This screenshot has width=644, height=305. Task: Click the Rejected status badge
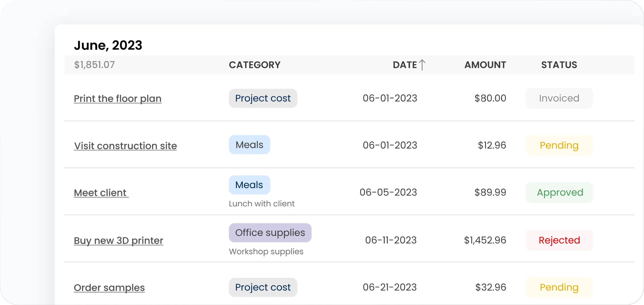coord(559,240)
